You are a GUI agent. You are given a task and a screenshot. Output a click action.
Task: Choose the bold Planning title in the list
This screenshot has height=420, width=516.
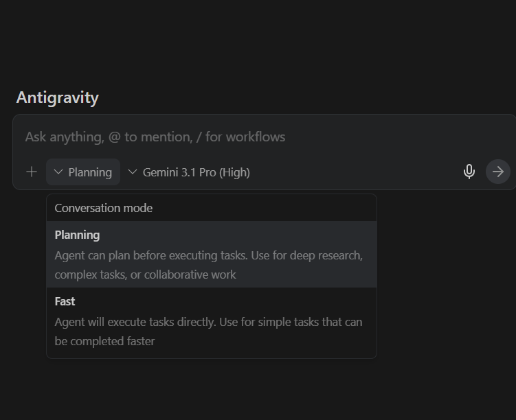click(x=77, y=235)
